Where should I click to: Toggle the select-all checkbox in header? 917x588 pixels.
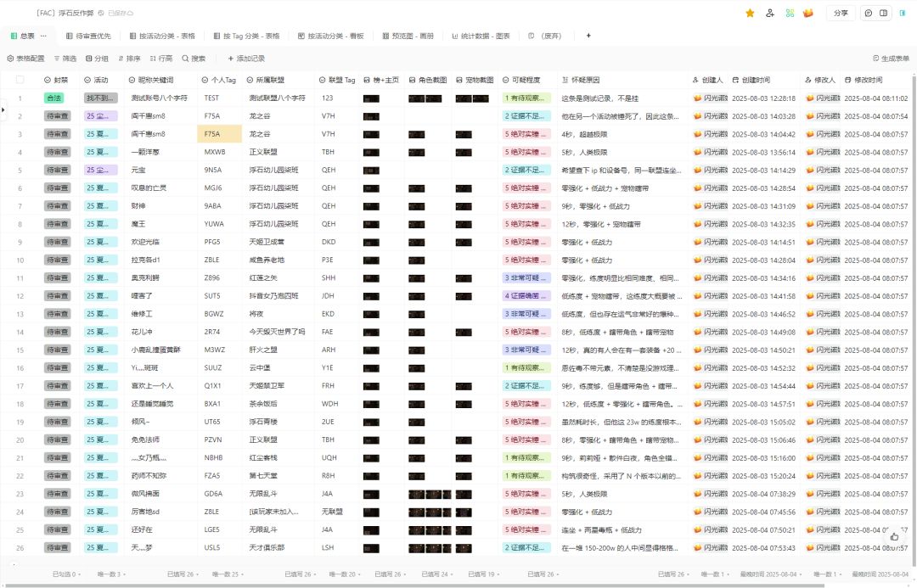[20, 80]
